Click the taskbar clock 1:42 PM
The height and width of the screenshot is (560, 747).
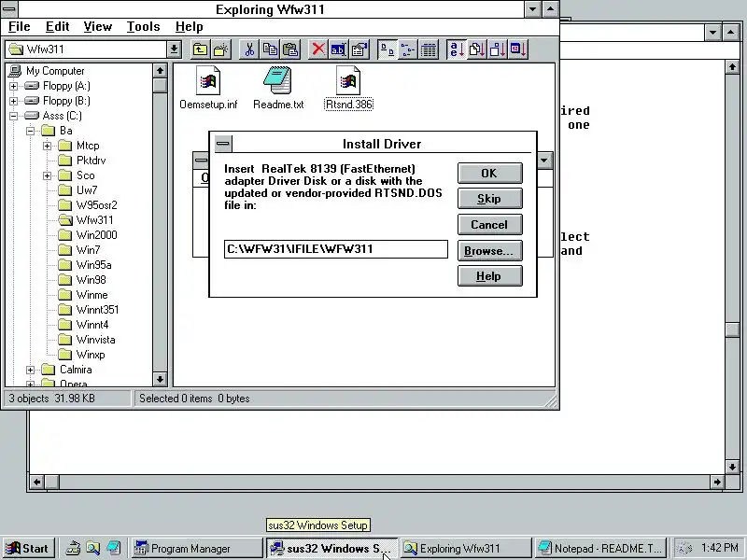tap(719, 548)
